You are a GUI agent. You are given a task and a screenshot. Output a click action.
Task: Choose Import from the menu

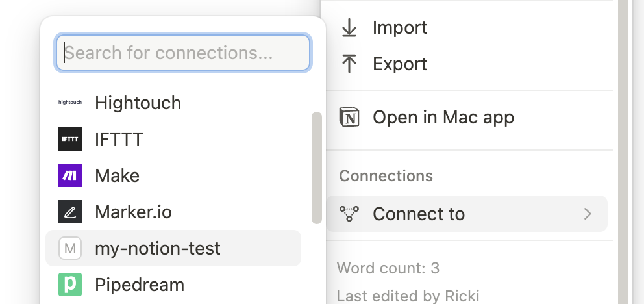point(399,28)
